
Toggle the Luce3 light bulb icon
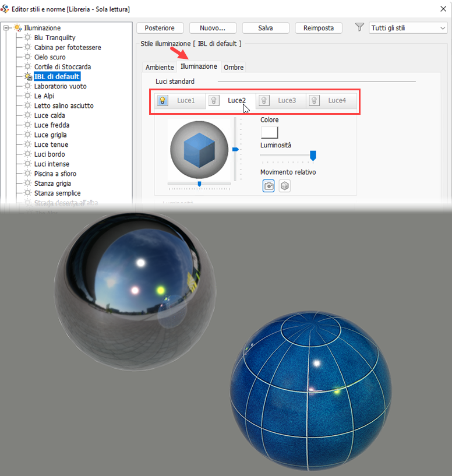pos(264,100)
